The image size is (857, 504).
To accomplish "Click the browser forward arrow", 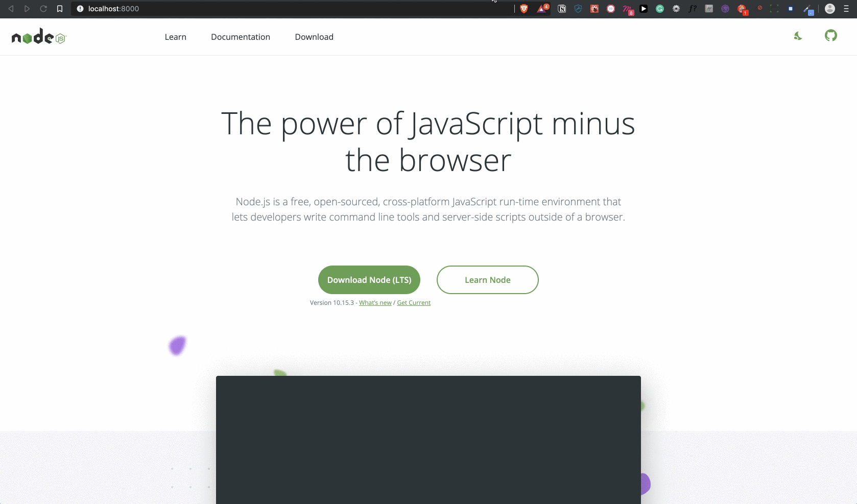I will point(27,9).
